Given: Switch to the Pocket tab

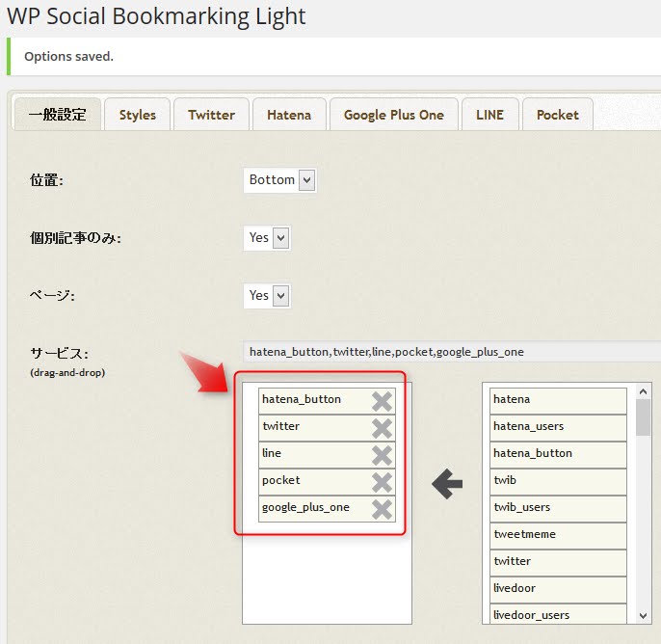Looking at the screenshot, I should click(x=558, y=115).
